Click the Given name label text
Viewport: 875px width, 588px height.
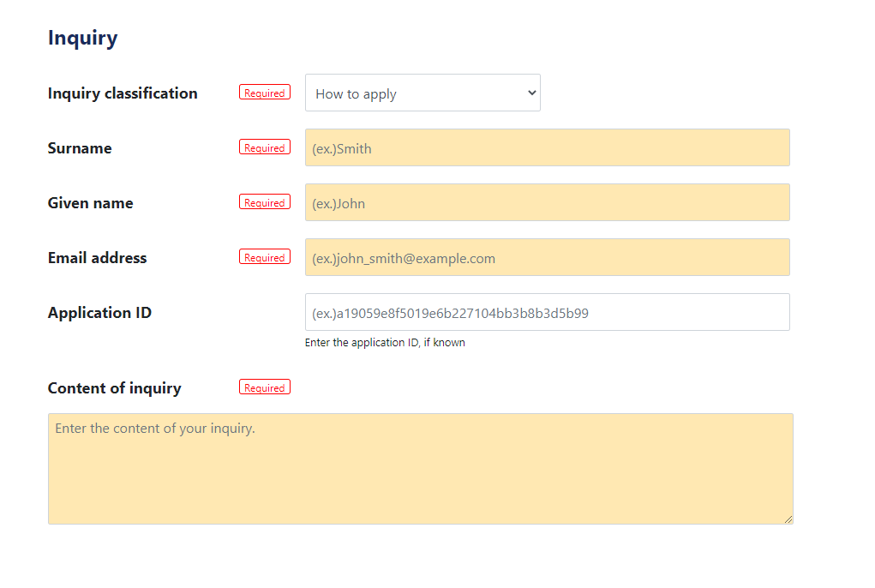90,202
